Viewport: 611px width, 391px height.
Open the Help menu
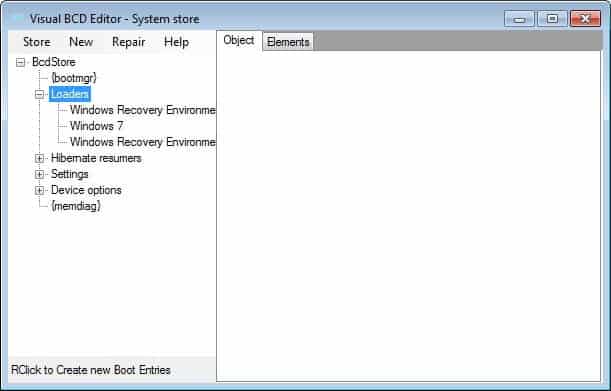click(177, 42)
